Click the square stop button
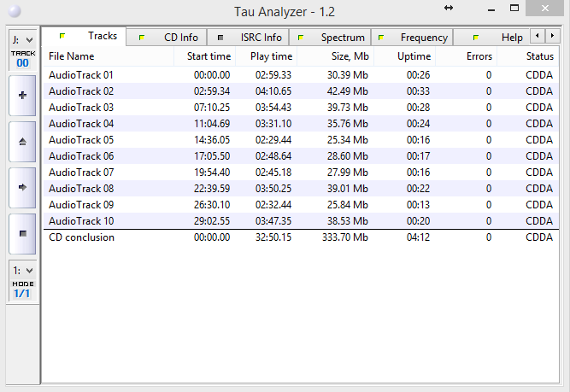The width and height of the screenshot is (570, 392). 22,234
